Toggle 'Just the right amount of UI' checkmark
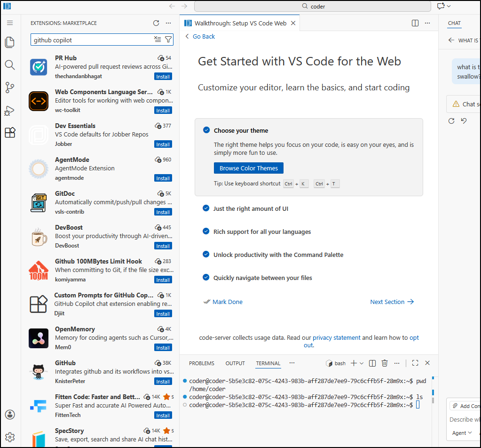 206,208
